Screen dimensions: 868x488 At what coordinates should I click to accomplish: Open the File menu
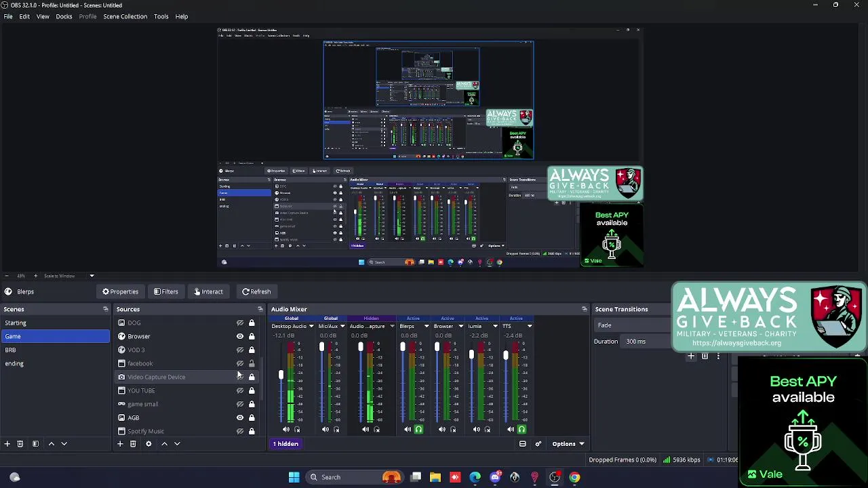8,16
